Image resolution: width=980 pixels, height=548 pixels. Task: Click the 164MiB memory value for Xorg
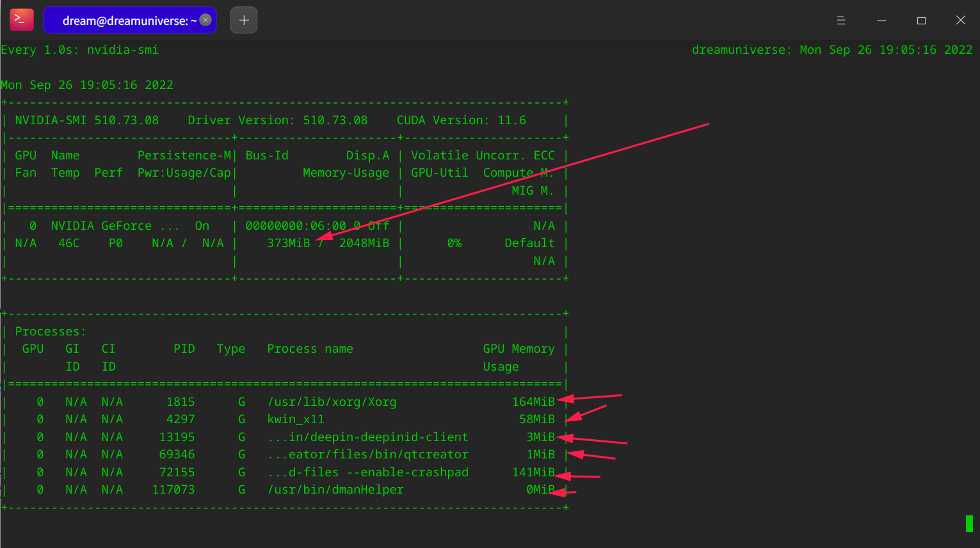[533, 402]
